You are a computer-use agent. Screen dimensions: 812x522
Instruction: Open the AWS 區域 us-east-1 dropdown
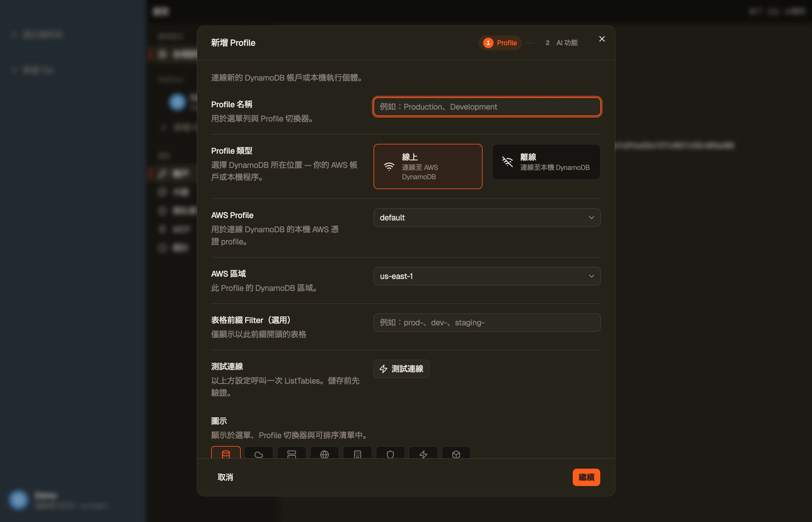tap(487, 276)
